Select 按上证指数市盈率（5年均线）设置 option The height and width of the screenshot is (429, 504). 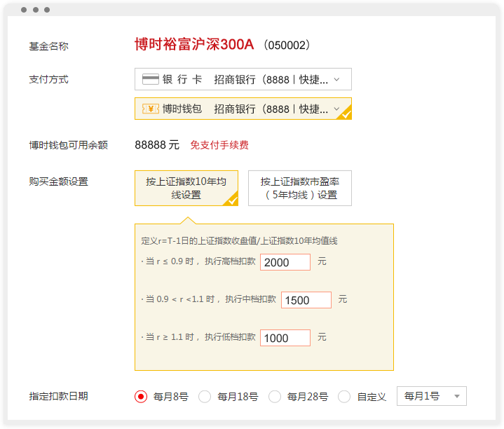click(300, 189)
